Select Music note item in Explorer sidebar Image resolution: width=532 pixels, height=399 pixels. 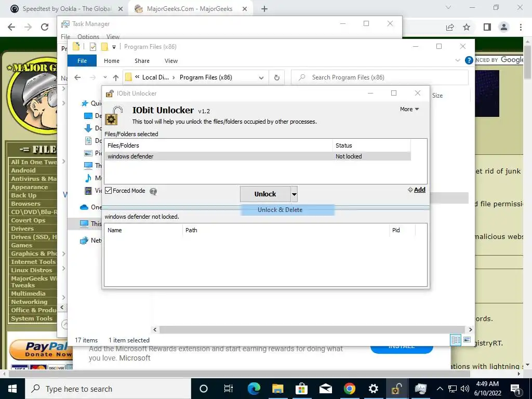[88, 178]
